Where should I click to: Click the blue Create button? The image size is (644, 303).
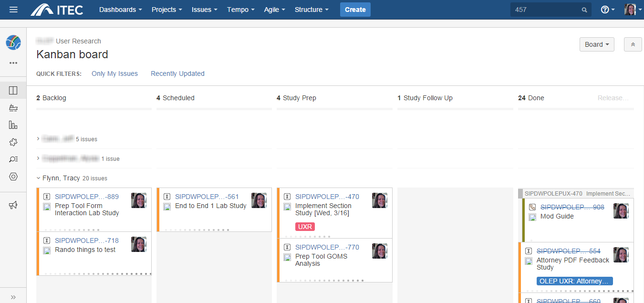355,10
